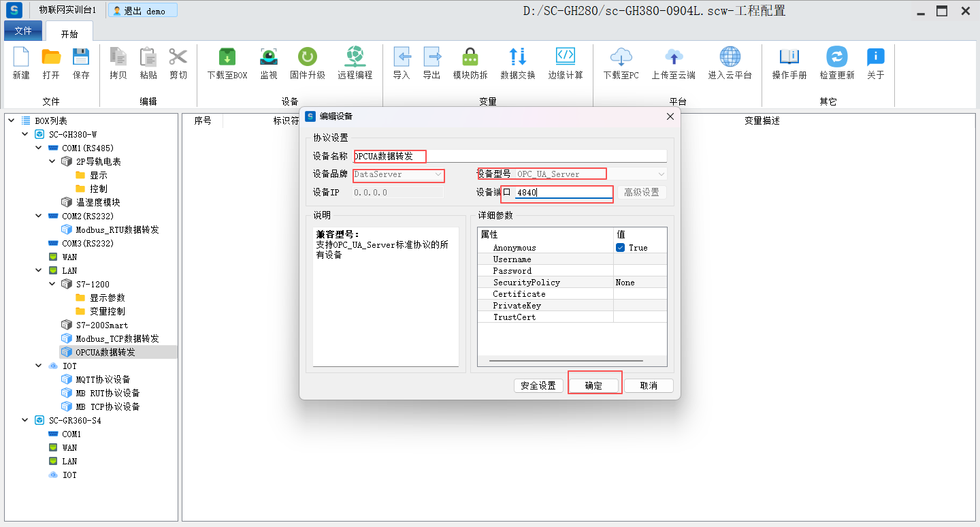This screenshot has width=980, height=527.
Task: Open the 操作手册 manual icon
Action: tap(789, 57)
